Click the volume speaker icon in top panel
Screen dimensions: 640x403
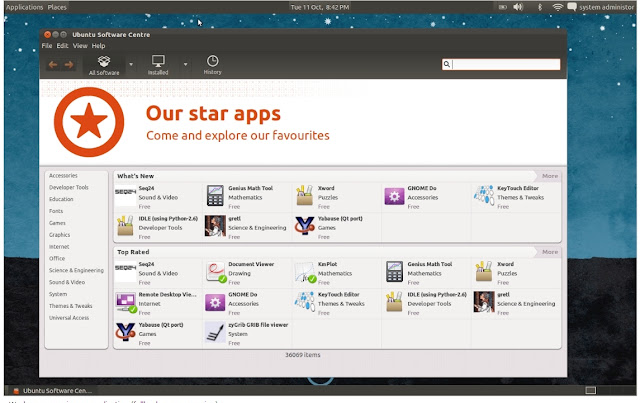pyautogui.click(x=518, y=7)
